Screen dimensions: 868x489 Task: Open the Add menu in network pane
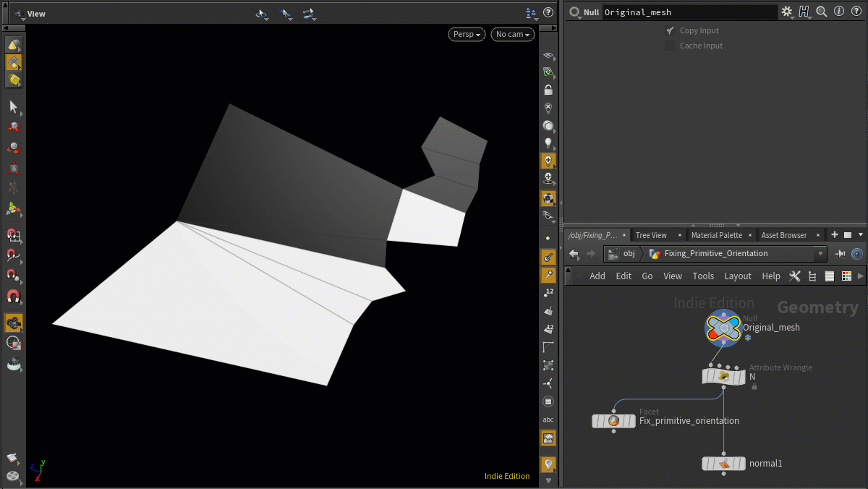click(x=597, y=276)
